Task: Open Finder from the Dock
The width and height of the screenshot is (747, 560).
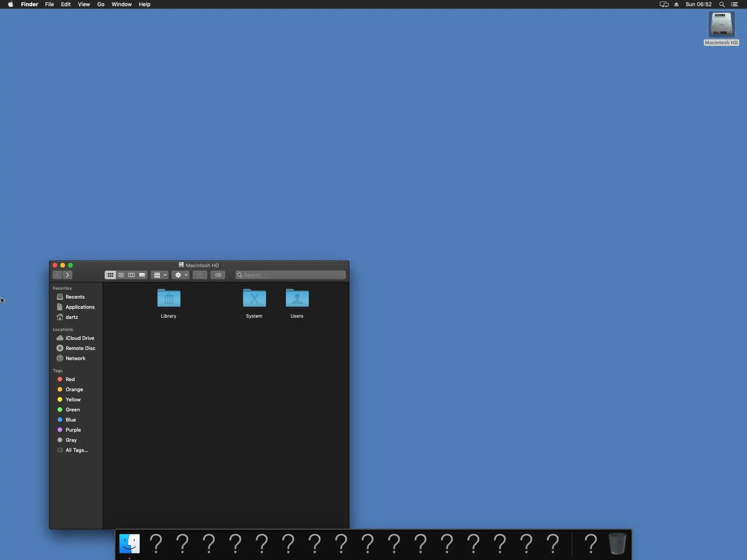Action: click(130, 543)
